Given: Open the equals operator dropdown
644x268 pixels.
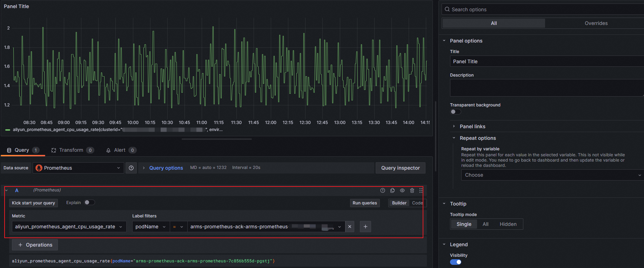Looking at the screenshot, I should pyautogui.click(x=179, y=227).
